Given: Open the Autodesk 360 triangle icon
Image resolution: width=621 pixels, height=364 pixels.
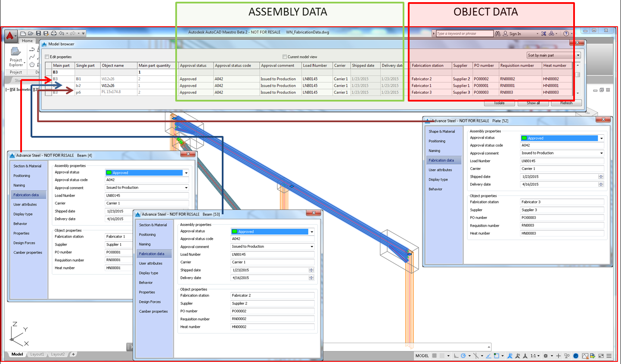Looking at the screenshot, I should click(x=551, y=34).
